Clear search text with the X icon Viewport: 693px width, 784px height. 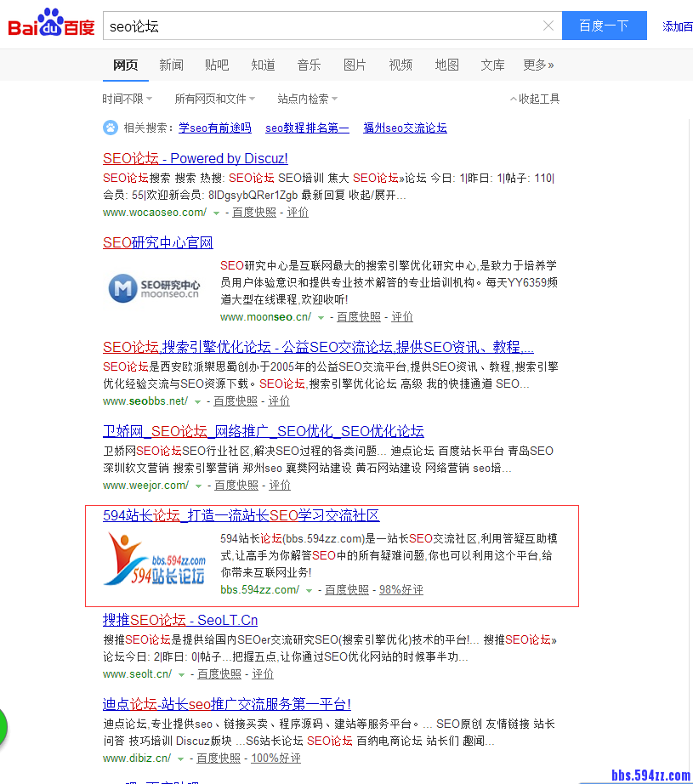(548, 26)
